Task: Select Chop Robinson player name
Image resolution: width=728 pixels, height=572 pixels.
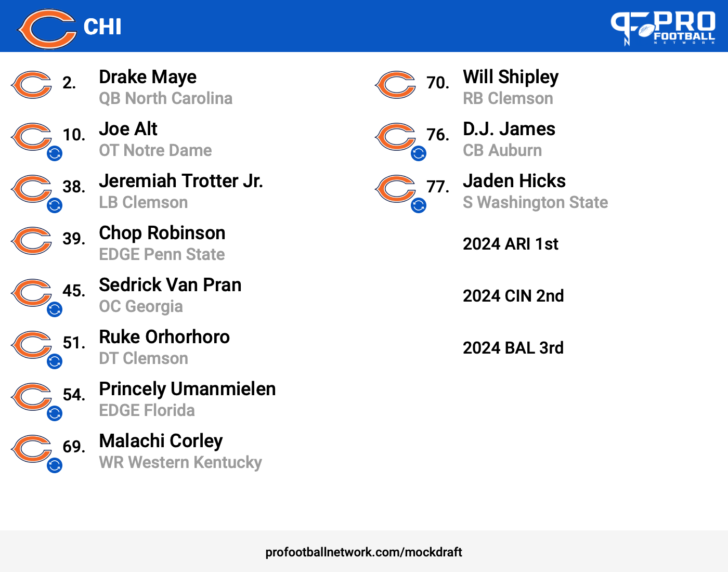Action: coord(162,233)
